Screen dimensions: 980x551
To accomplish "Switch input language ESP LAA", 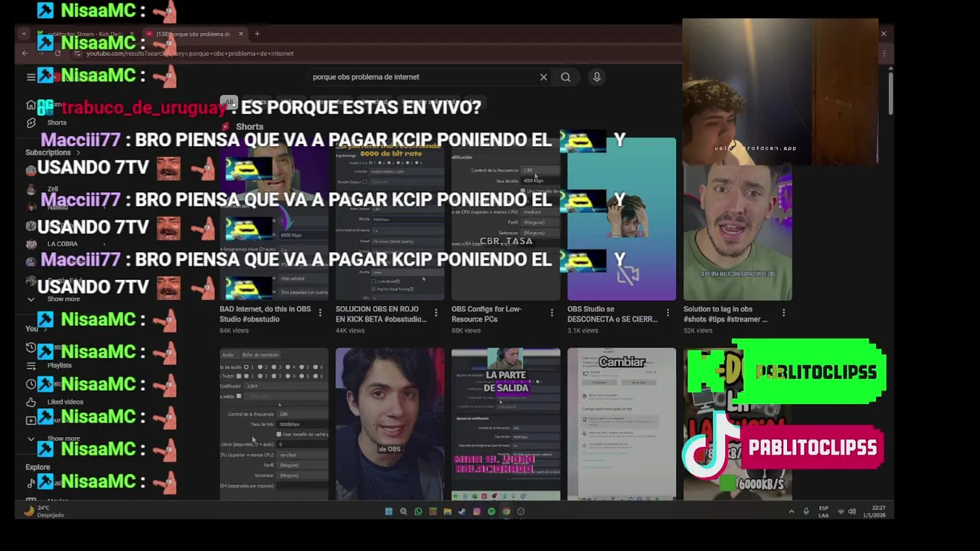I will click(824, 511).
